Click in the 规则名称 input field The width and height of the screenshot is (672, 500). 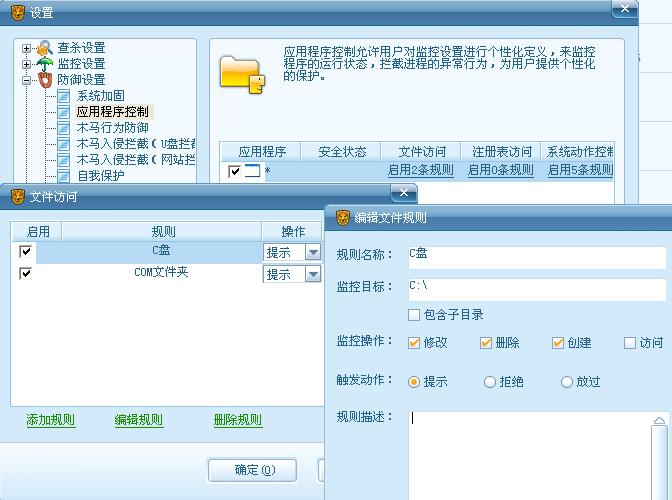click(537, 257)
